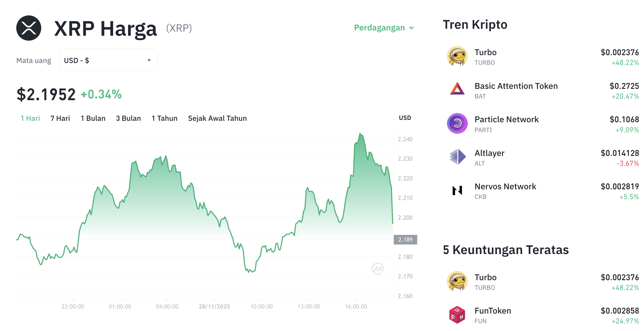The width and height of the screenshot is (644, 331).
Task: Click the Nervos Network name link
Action: click(505, 186)
